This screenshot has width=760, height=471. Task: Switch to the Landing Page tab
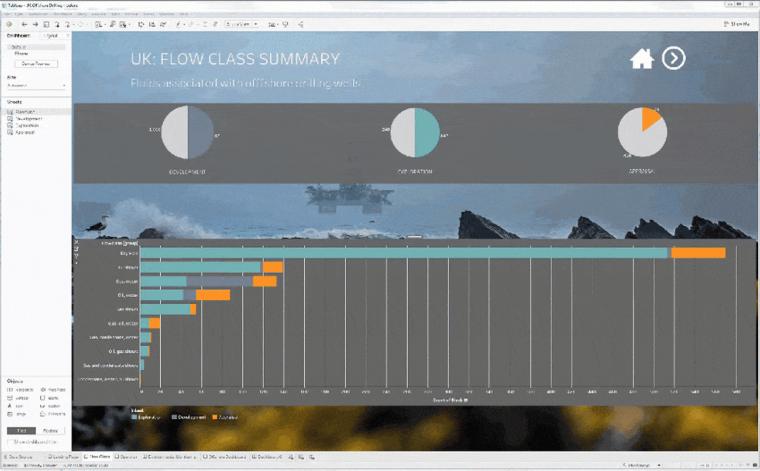pos(63,457)
